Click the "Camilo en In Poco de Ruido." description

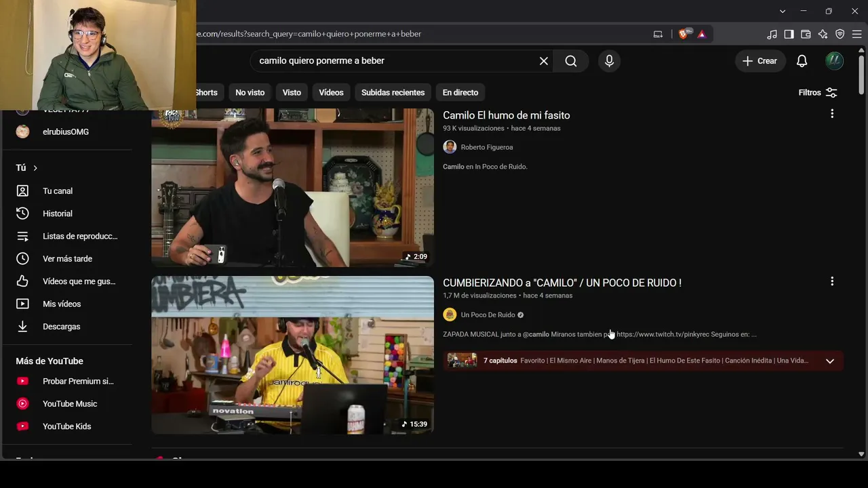click(x=485, y=167)
